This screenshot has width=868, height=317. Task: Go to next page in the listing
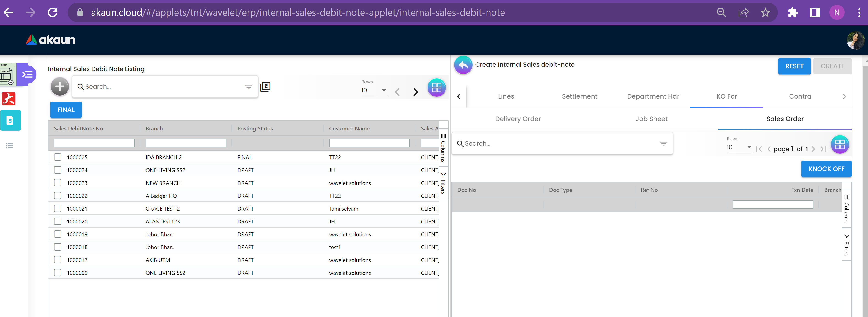pos(415,92)
